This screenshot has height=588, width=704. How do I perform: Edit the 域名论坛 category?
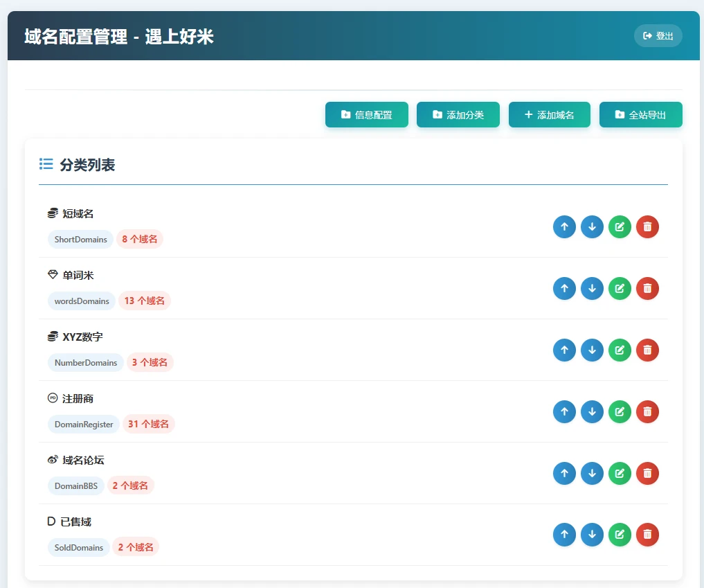tap(620, 473)
